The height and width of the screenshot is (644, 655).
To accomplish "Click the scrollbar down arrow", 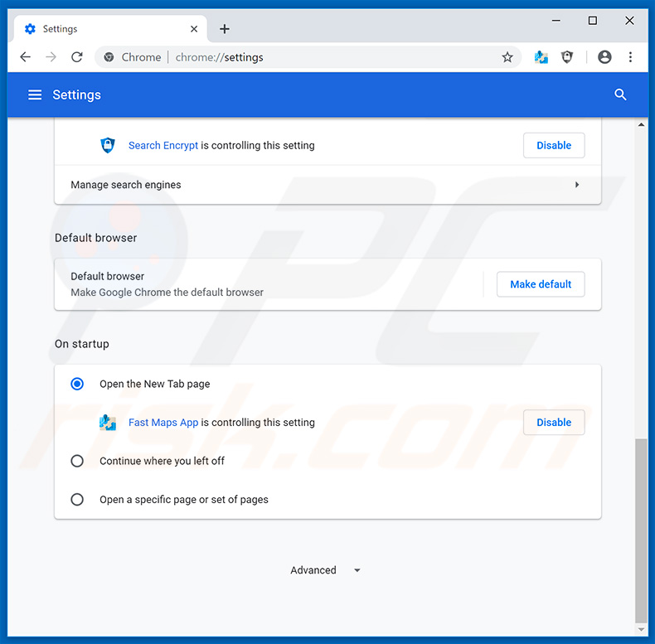I will [x=641, y=629].
